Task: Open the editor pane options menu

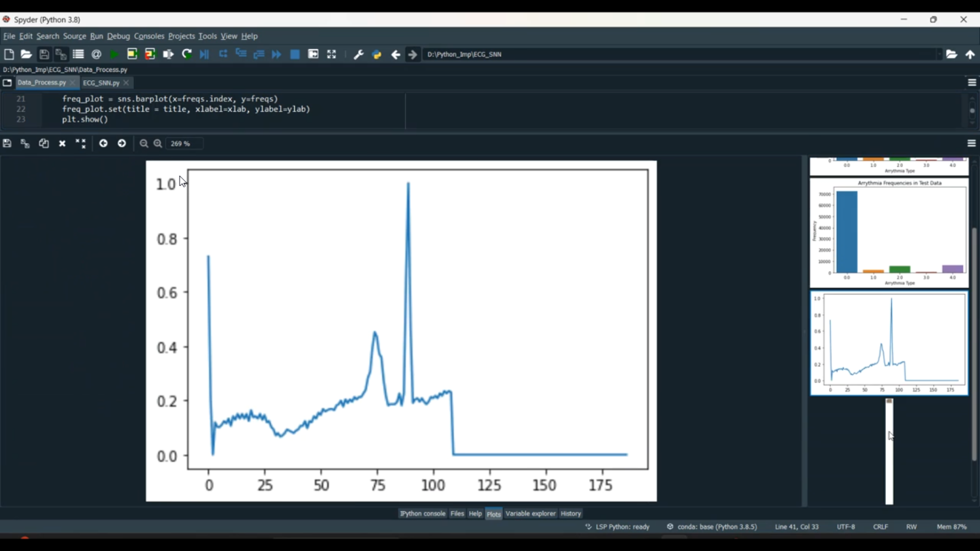Action: [972, 82]
